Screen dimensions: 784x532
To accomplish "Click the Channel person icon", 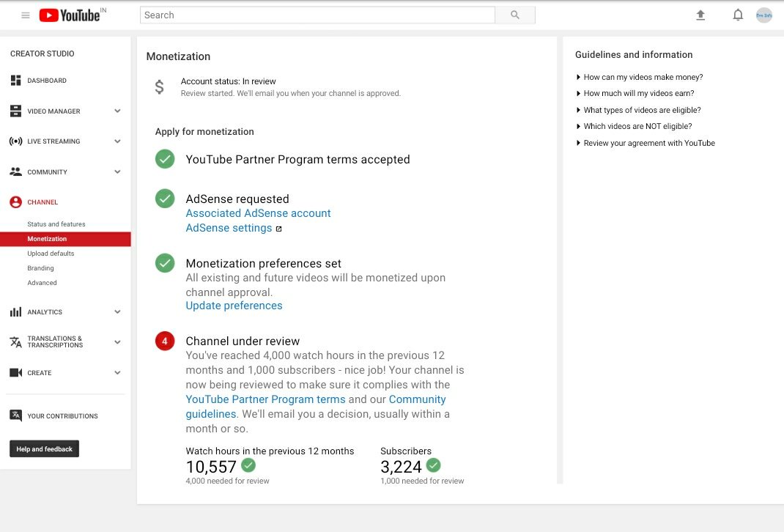I will pos(15,202).
